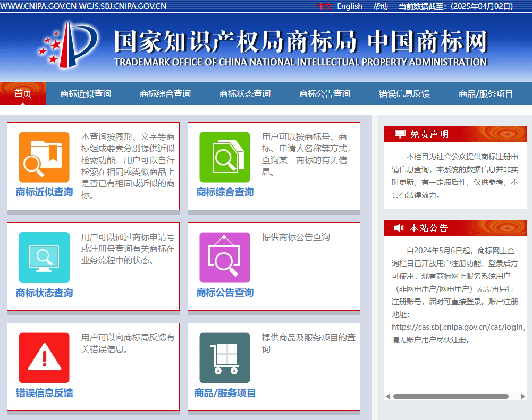532x420 pixels.
Task: Click the orange folder-search trademark similarity icon
Action: 44,157
